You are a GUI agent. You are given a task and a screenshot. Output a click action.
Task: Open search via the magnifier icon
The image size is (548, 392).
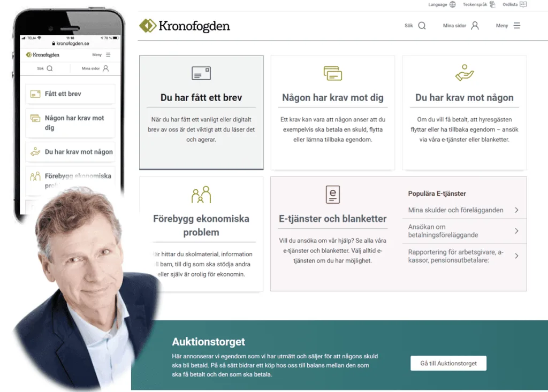click(422, 26)
